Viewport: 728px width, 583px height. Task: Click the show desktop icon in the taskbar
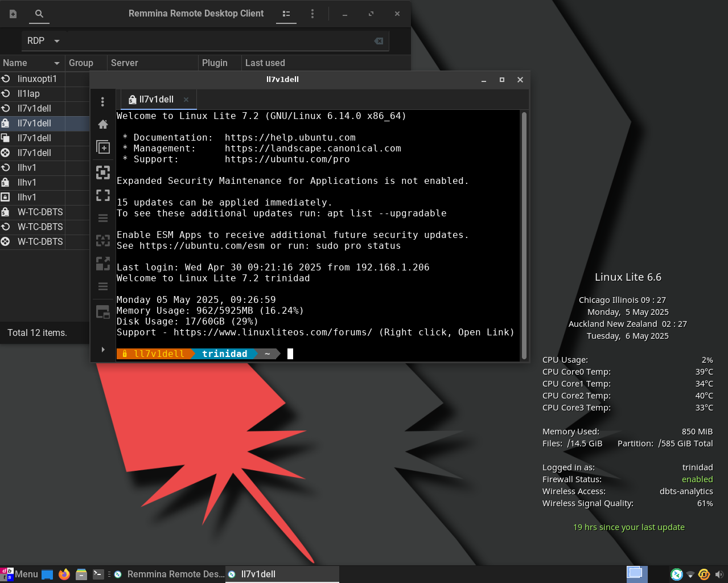47,574
